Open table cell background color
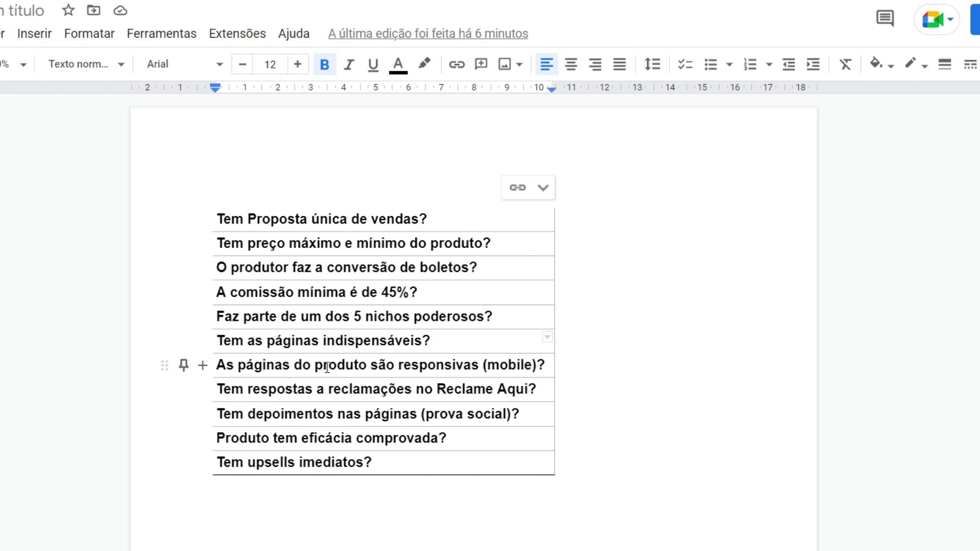 pos(881,64)
